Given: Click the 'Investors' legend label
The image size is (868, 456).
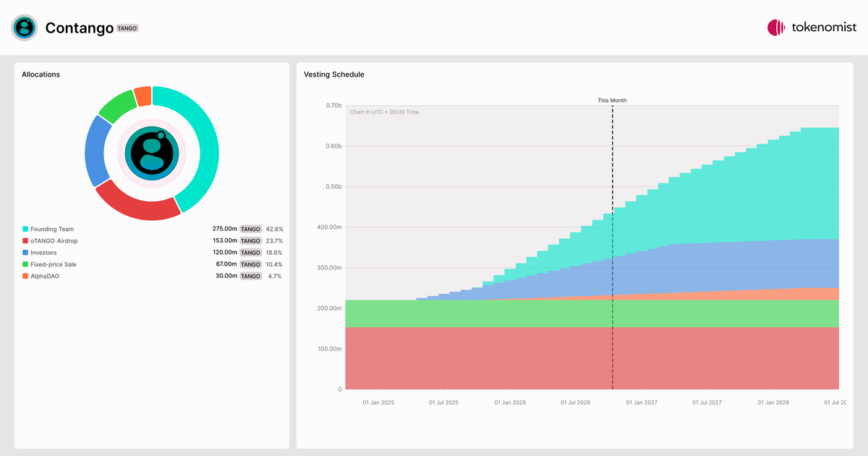Looking at the screenshot, I should pos(43,253).
